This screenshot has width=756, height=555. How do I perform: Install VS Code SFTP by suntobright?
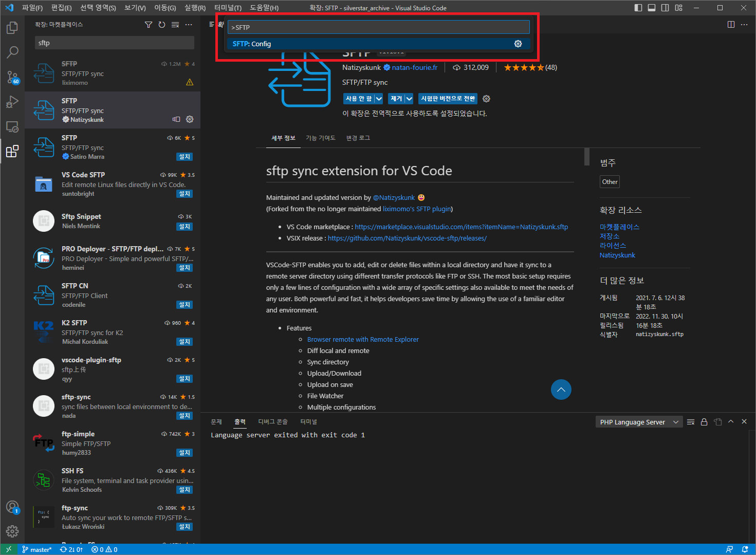pos(185,194)
